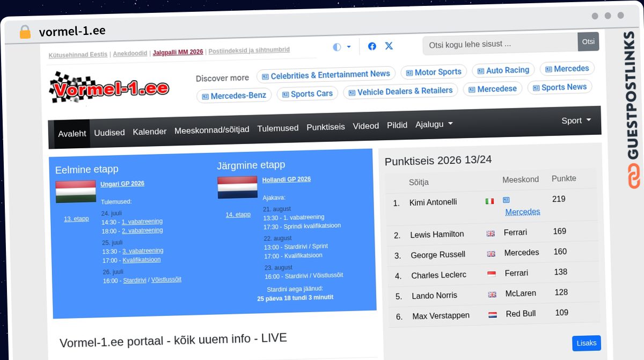644x360 pixels.
Task: Open the 2. vabatreening results link
Action: [142, 231]
